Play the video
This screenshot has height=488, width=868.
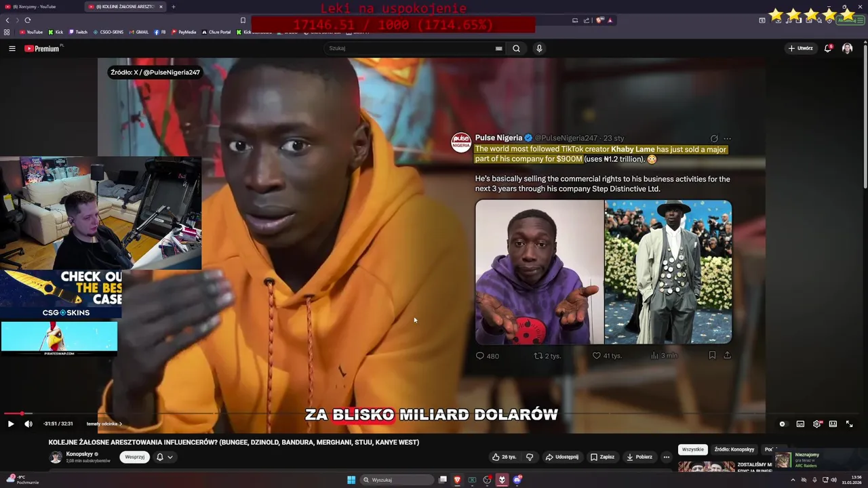coord(11,424)
